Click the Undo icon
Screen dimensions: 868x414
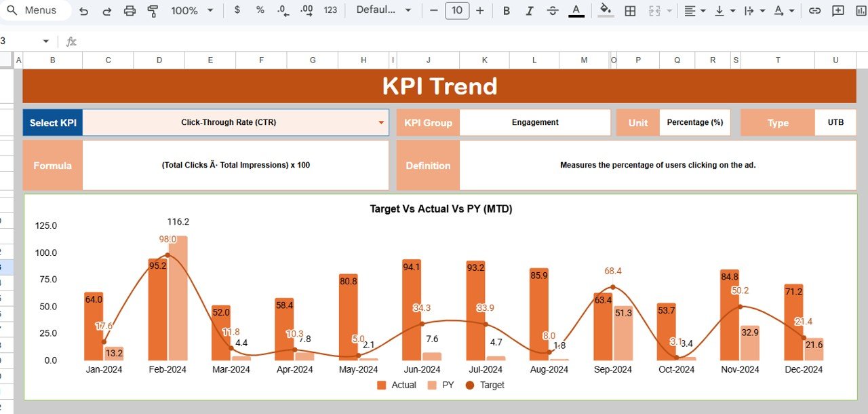[83, 11]
